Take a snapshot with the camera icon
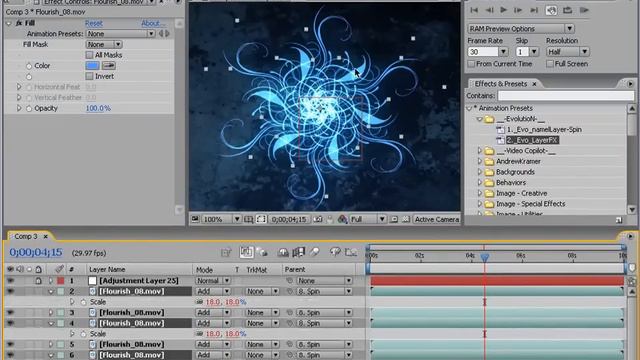640x360 pixels. point(318,219)
